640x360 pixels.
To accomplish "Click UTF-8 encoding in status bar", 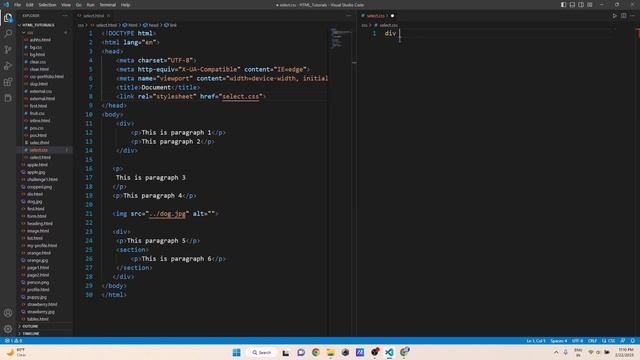I will (578, 340).
